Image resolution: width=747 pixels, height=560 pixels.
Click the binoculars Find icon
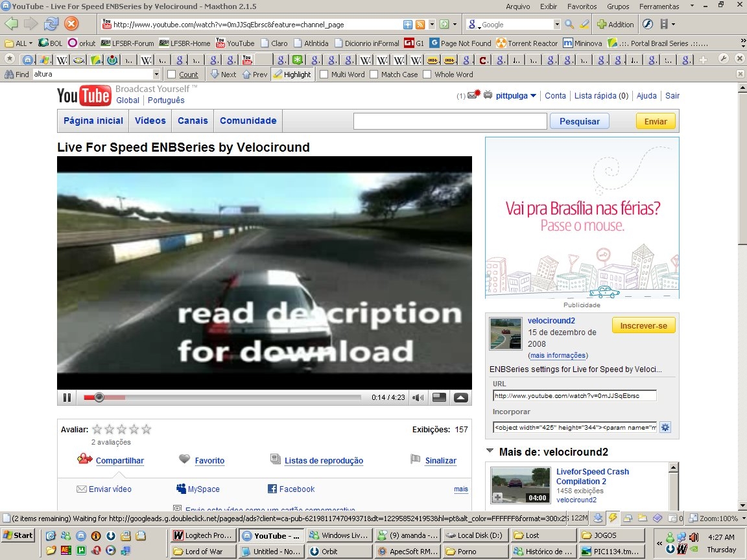[x=8, y=75]
